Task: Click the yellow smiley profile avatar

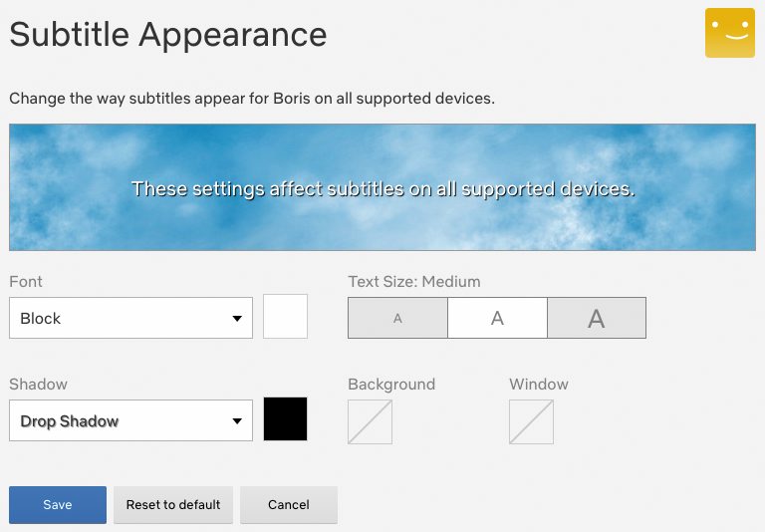Action: coord(730,33)
